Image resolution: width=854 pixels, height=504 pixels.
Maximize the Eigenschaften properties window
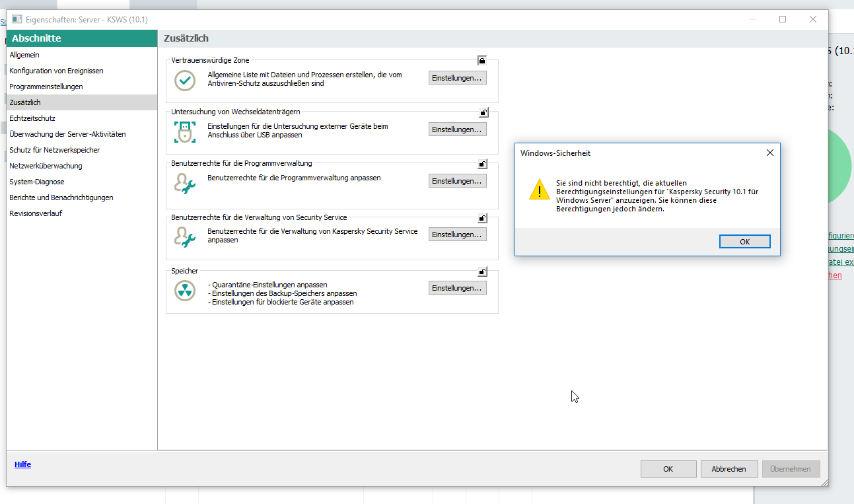click(783, 19)
